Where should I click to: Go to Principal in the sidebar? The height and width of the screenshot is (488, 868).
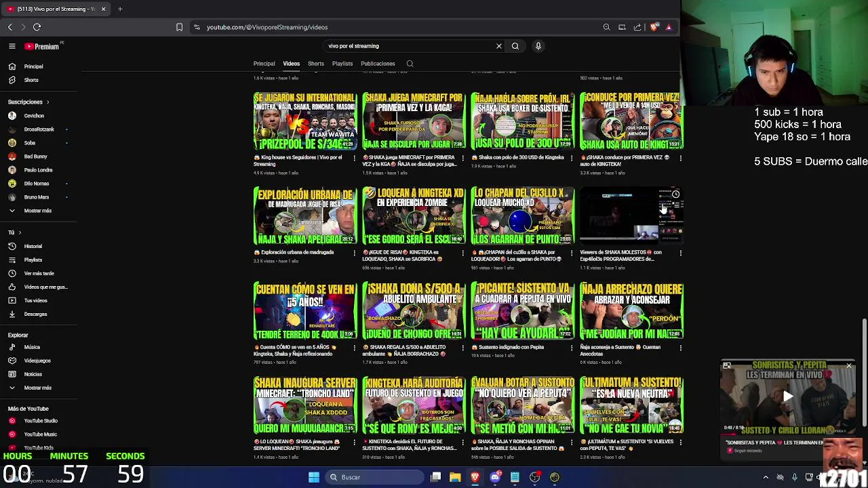coord(33,66)
